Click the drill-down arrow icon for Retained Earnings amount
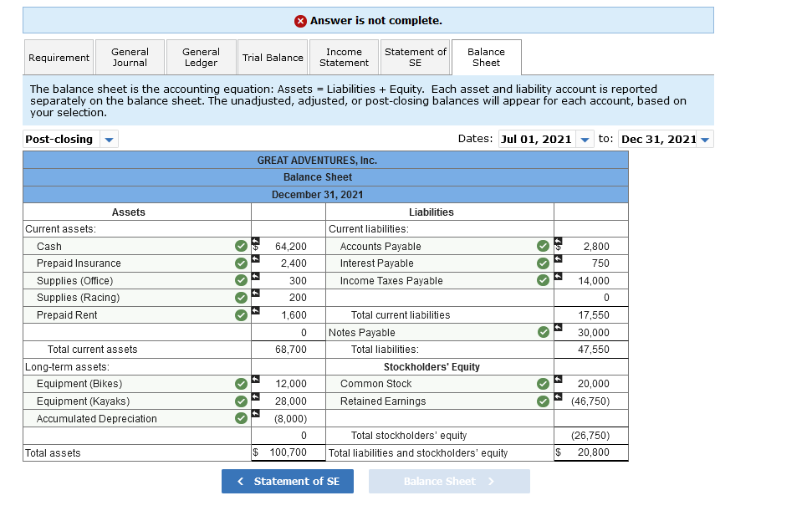 [x=558, y=396]
